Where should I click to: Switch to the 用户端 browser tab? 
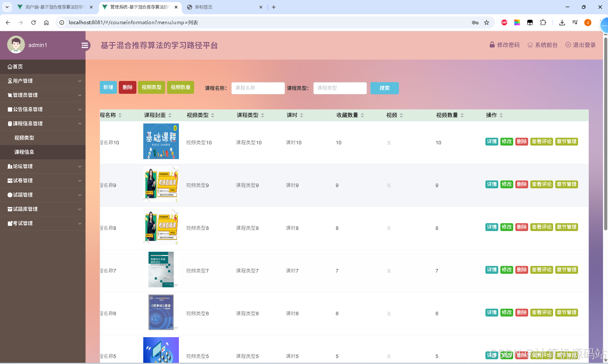[x=54, y=7]
